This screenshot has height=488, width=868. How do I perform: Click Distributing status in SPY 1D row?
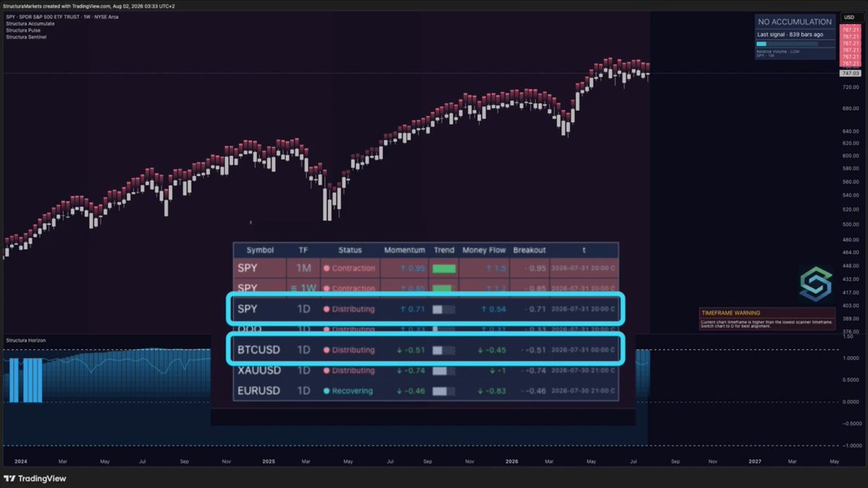coord(349,309)
